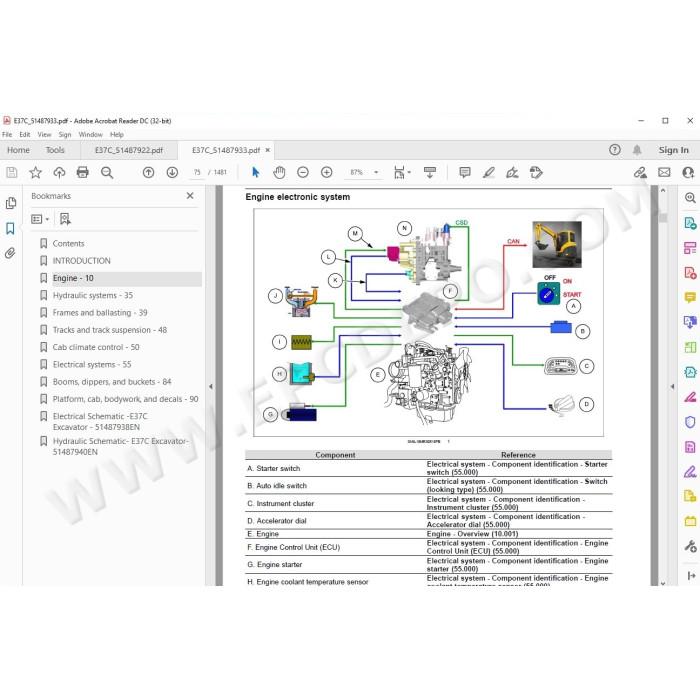Image resolution: width=700 pixels, height=700 pixels.
Task: Open fit page options dropdown
Action: (x=402, y=172)
